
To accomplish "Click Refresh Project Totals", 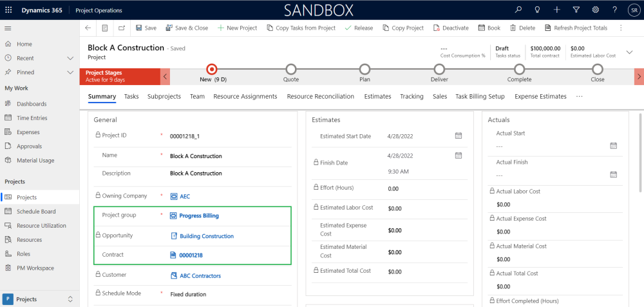I will click(576, 28).
